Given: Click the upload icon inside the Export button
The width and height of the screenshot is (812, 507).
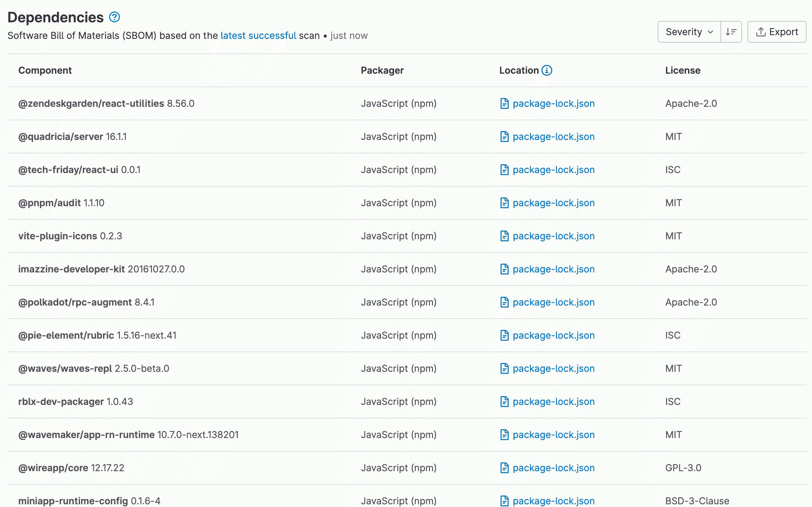Looking at the screenshot, I should (x=761, y=31).
